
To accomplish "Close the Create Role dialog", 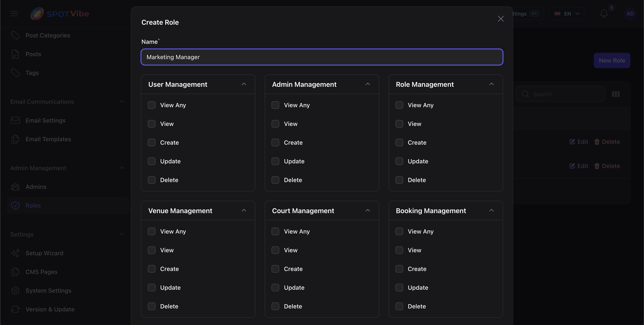I will click(500, 19).
